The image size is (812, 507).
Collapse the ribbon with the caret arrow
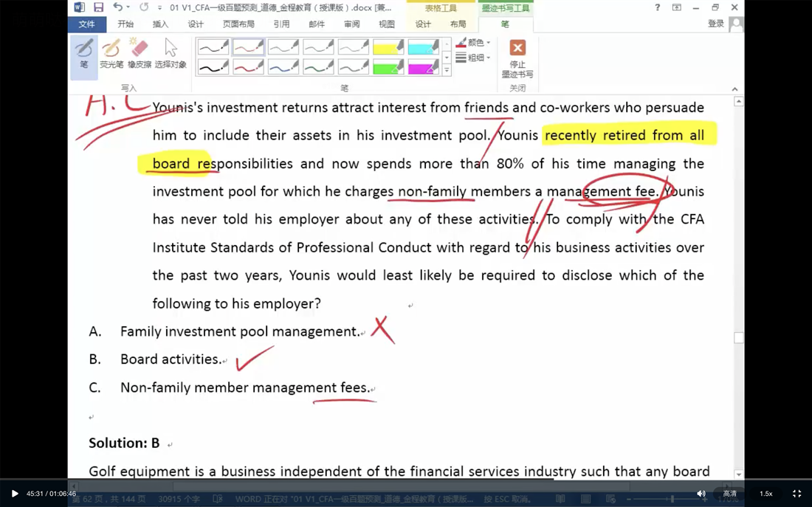point(734,89)
